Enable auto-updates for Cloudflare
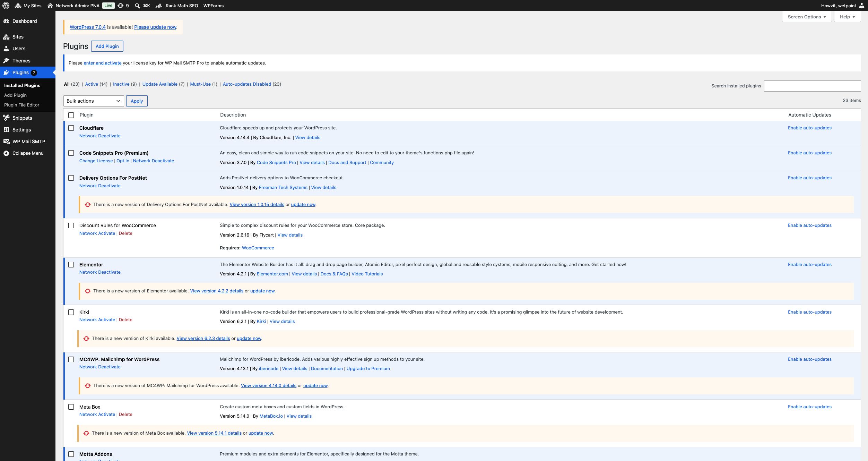Viewport: 868px width, 461px height. [809, 128]
